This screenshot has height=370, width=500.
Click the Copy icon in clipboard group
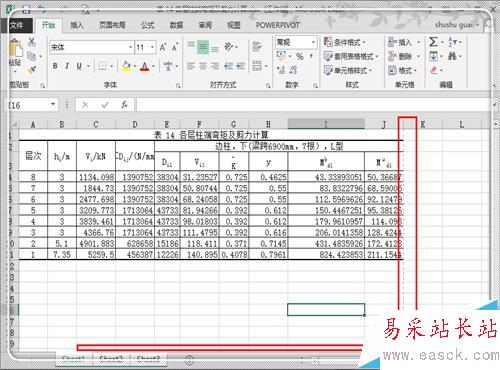32,56
